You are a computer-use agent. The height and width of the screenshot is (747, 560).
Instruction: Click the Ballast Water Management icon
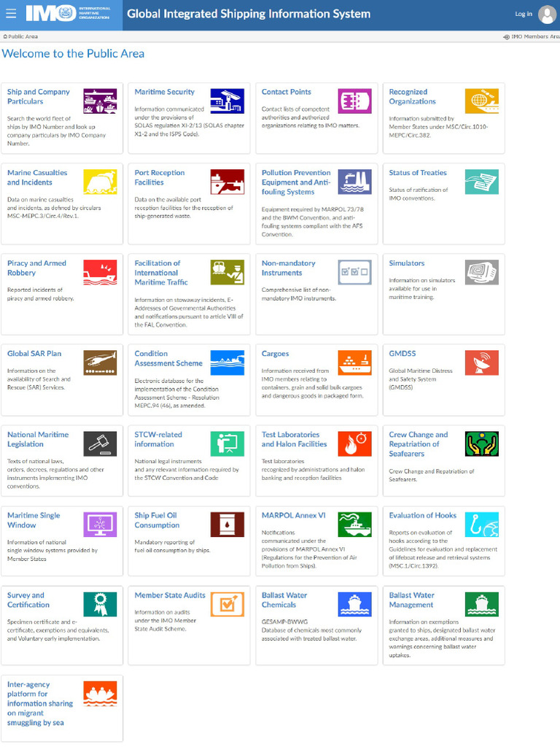pyautogui.click(x=482, y=605)
